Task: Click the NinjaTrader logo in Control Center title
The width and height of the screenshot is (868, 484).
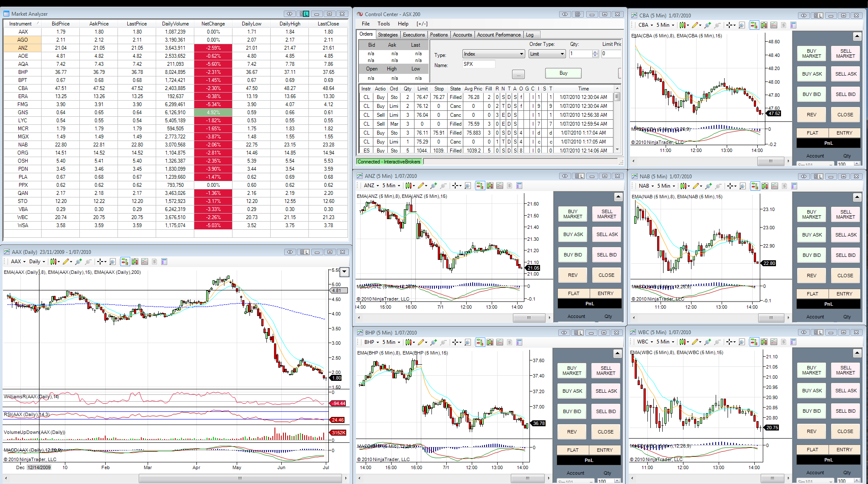Action: coord(360,14)
